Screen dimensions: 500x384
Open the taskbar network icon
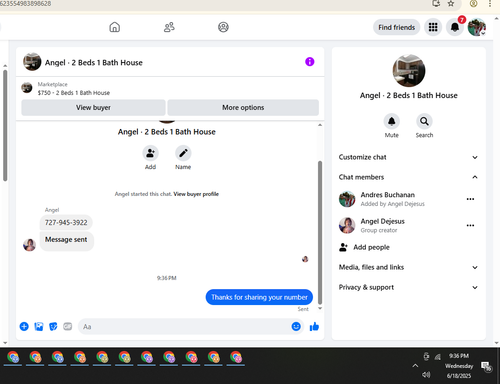click(x=437, y=357)
